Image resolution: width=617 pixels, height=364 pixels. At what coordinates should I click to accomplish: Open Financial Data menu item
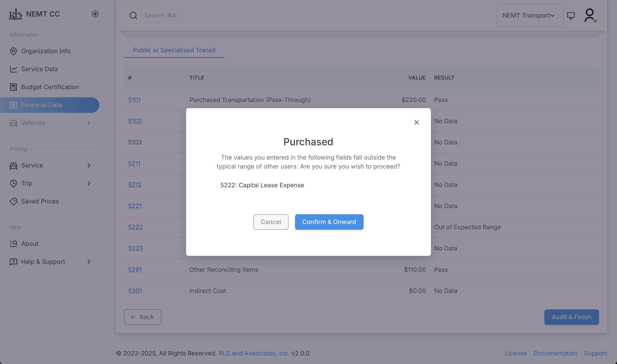pos(41,105)
